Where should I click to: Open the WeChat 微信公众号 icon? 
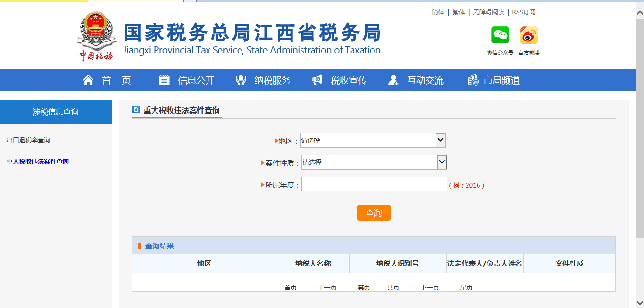click(499, 34)
